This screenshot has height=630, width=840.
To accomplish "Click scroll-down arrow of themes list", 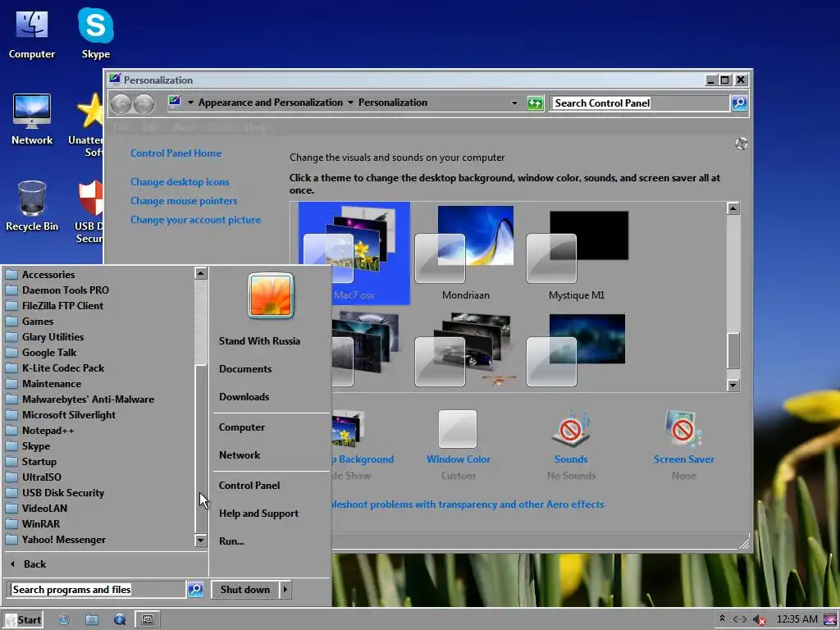I will 733,385.
